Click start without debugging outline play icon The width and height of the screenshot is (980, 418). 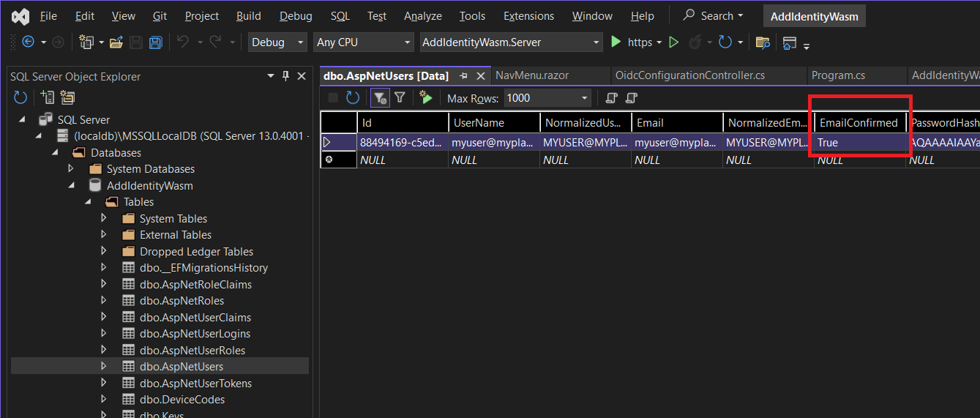(674, 42)
